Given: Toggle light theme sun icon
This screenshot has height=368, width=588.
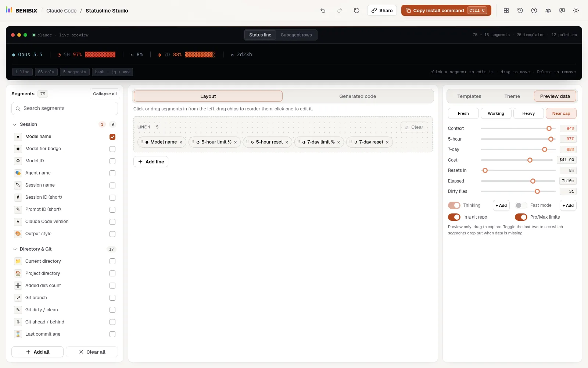Looking at the screenshot, I should pos(576,11).
